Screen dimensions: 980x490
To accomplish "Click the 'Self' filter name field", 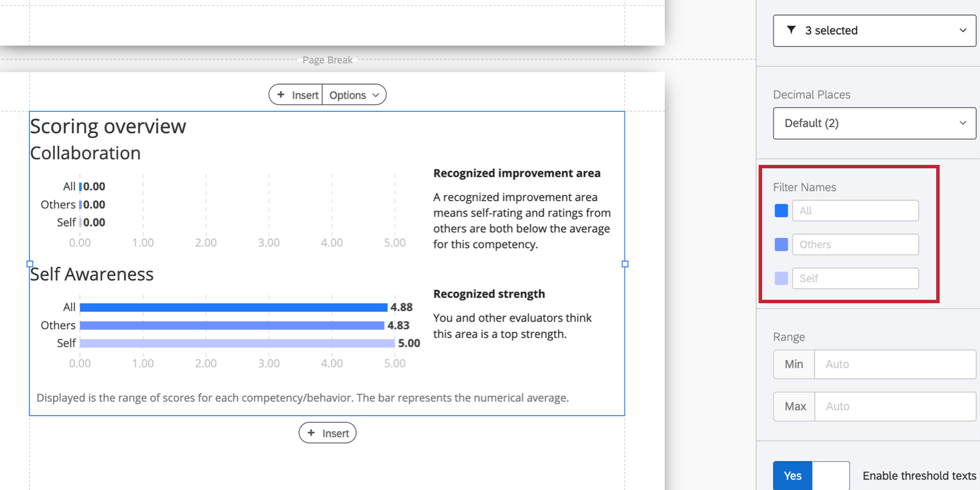I will pos(855,278).
